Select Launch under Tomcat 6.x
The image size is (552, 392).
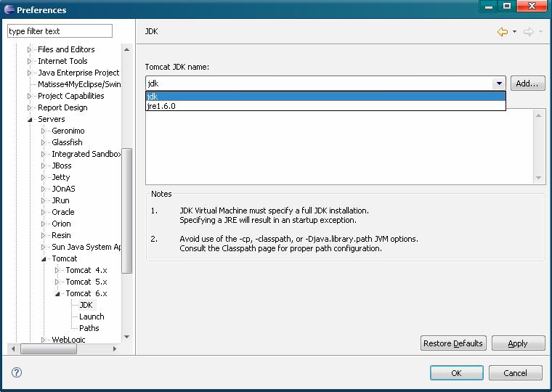tap(92, 317)
